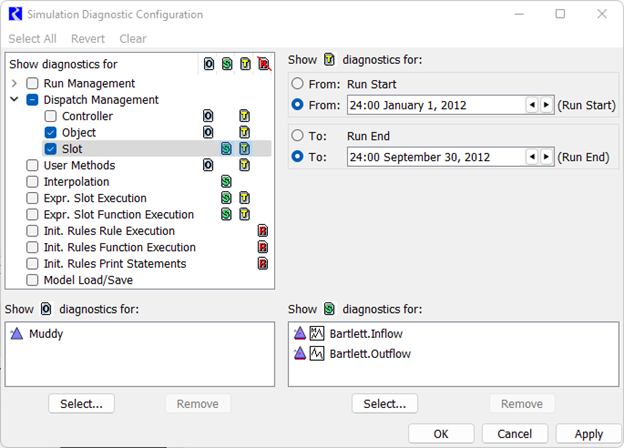Click the red rules icon in tree header

tap(263, 66)
